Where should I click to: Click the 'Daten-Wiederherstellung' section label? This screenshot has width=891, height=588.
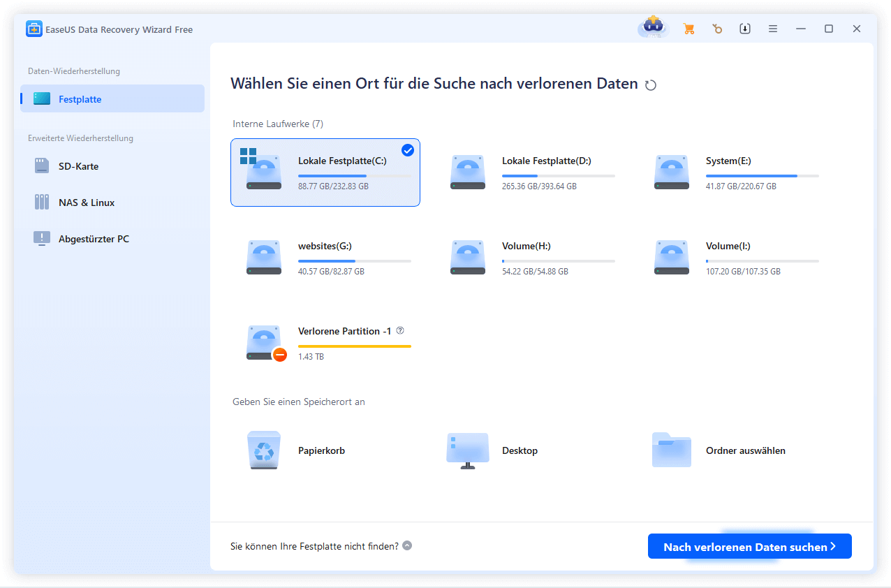pos(74,71)
